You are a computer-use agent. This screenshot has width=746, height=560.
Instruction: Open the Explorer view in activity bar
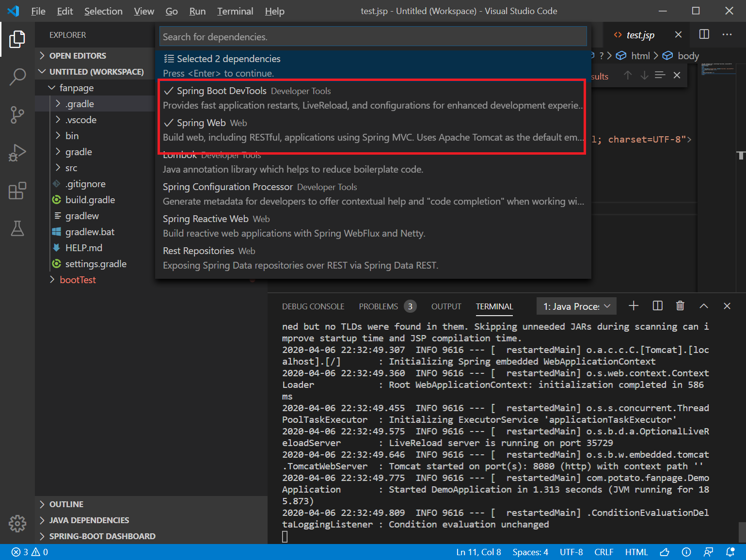17,39
